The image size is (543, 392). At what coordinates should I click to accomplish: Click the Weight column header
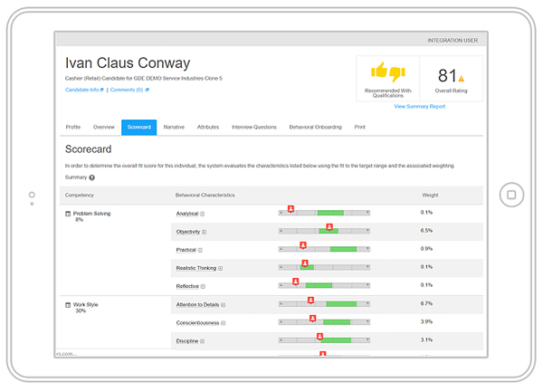point(430,196)
